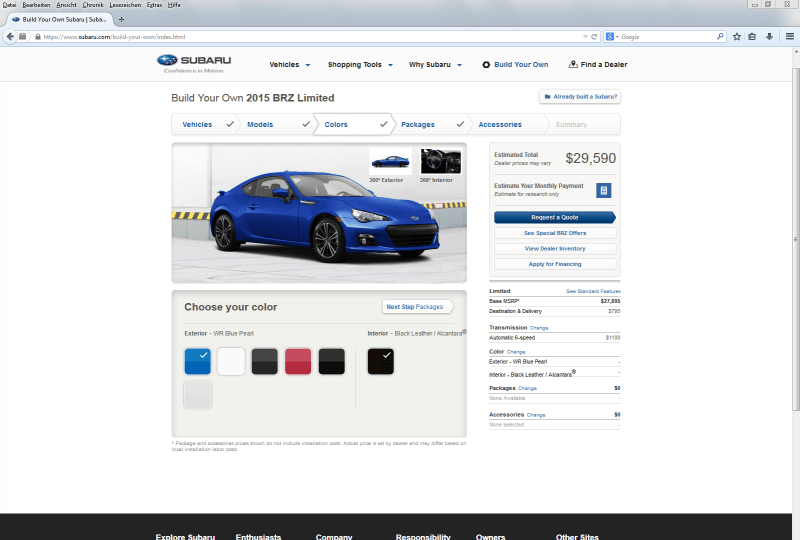Click the page vertical scrollbar
The image size is (800, 540).
[x=795, y=239]
